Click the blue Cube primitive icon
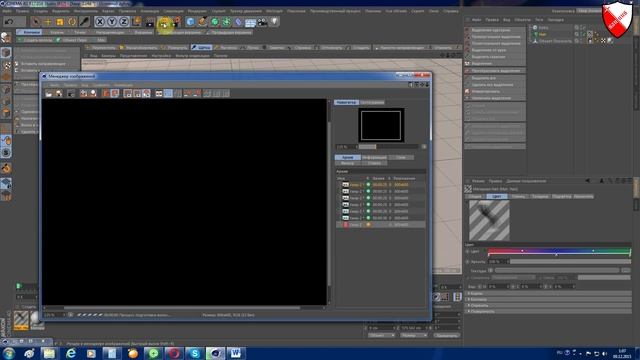 click(190, 22)
